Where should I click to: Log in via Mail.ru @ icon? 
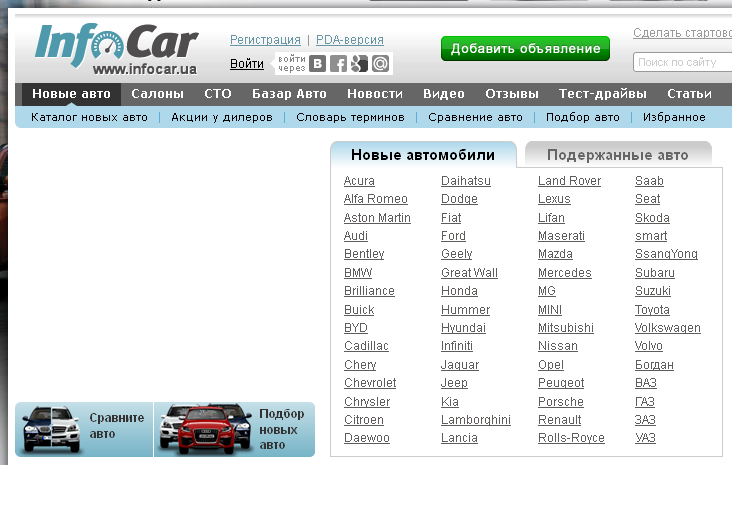[x=380, y=63]
